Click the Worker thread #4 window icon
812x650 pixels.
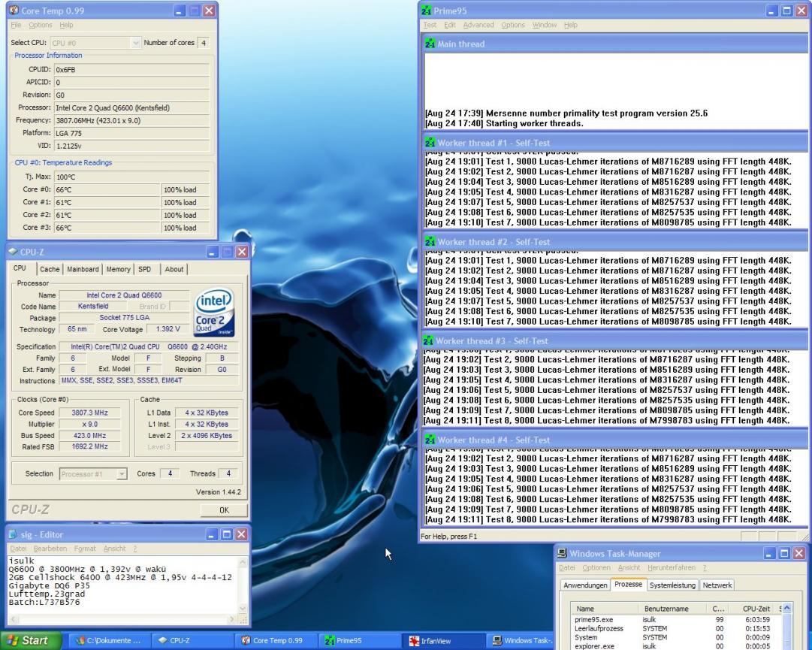tap(430, 440)
